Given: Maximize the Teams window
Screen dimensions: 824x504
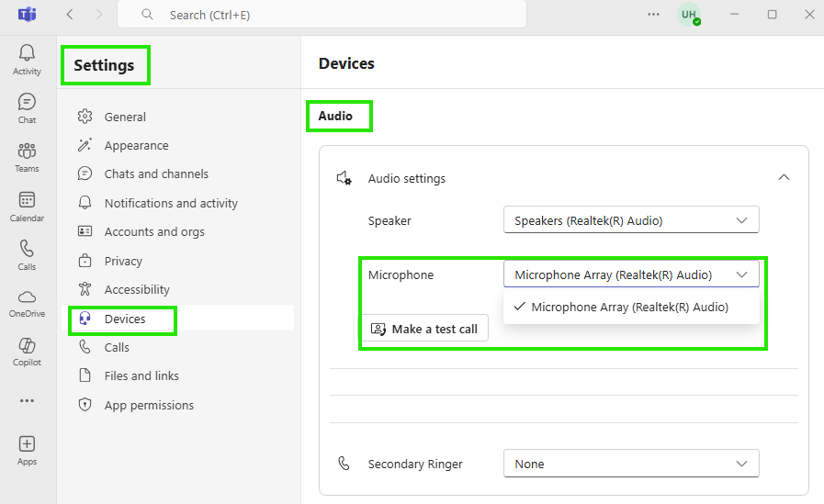Looking at the screenshot, I should point(772,14).
